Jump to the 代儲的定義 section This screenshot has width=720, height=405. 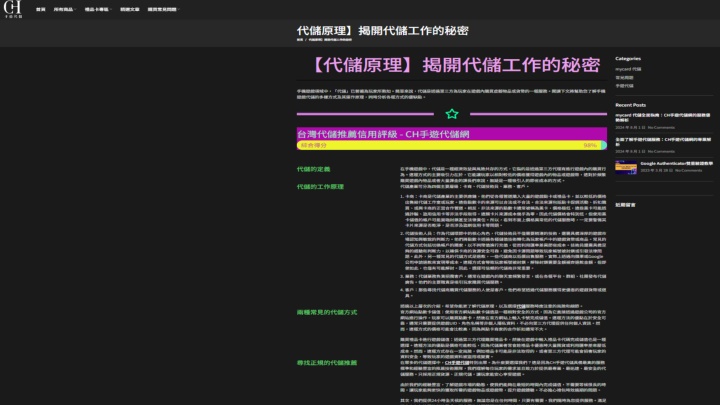[x=313, y=169]
